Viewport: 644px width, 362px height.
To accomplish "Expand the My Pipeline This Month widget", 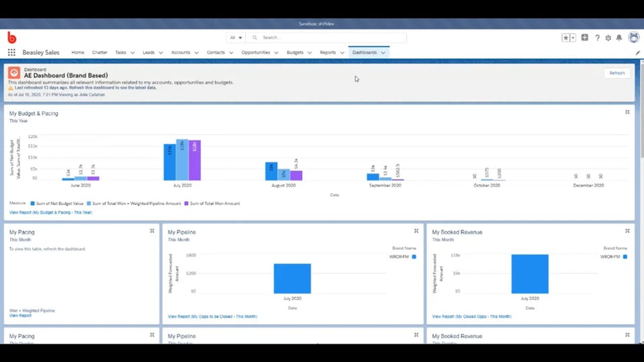I will pyautogui.click(x=416, y=231).
